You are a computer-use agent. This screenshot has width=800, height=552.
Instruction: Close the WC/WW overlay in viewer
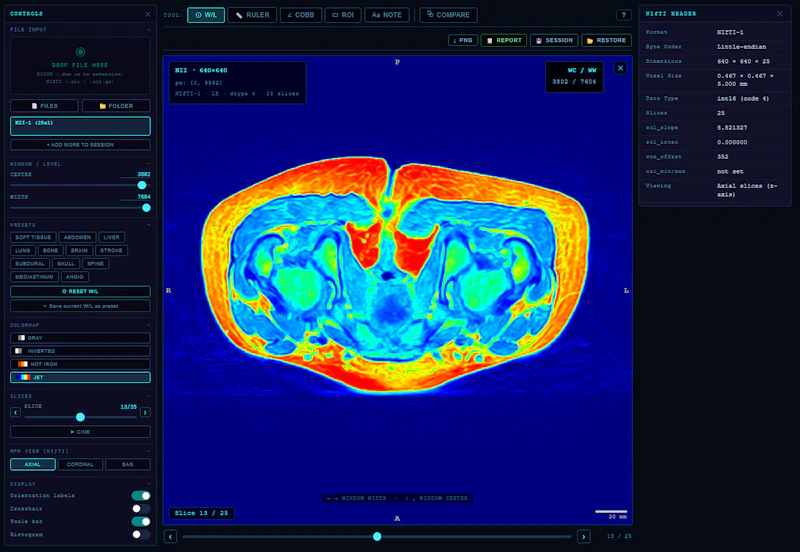[x=620, y=68]
